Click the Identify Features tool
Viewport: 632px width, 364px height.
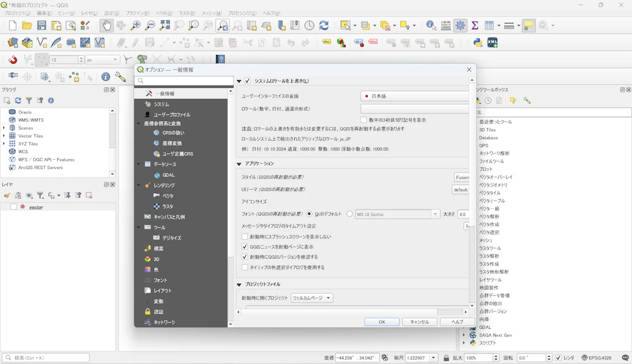(431, 25)
